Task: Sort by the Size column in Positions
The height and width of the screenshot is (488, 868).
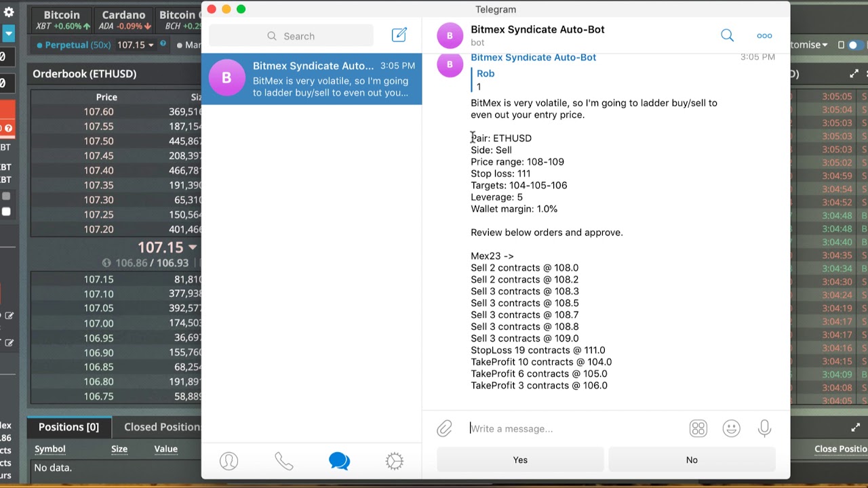Action: click(x=119, y=449)
